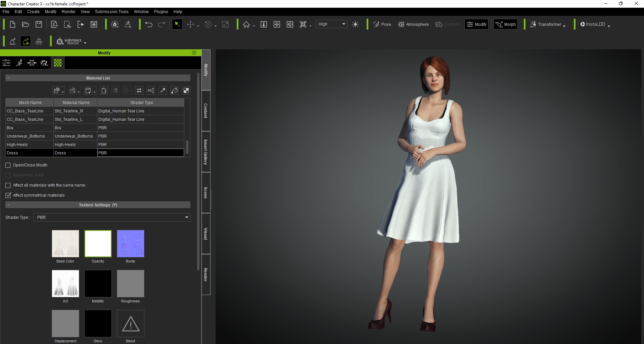Click the undo arrow
The height and width of the screenshot is (344, 644).
point(148,24)
